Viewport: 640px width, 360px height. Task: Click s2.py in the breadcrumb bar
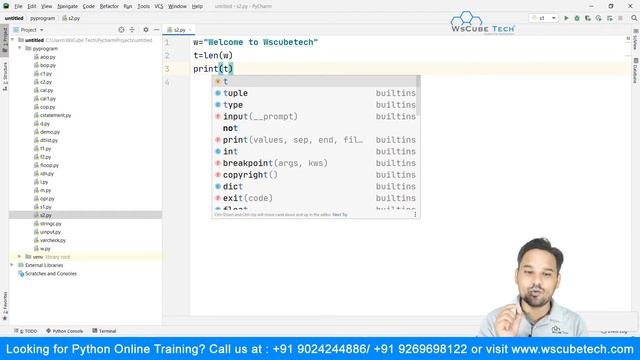tap(71, 18)
